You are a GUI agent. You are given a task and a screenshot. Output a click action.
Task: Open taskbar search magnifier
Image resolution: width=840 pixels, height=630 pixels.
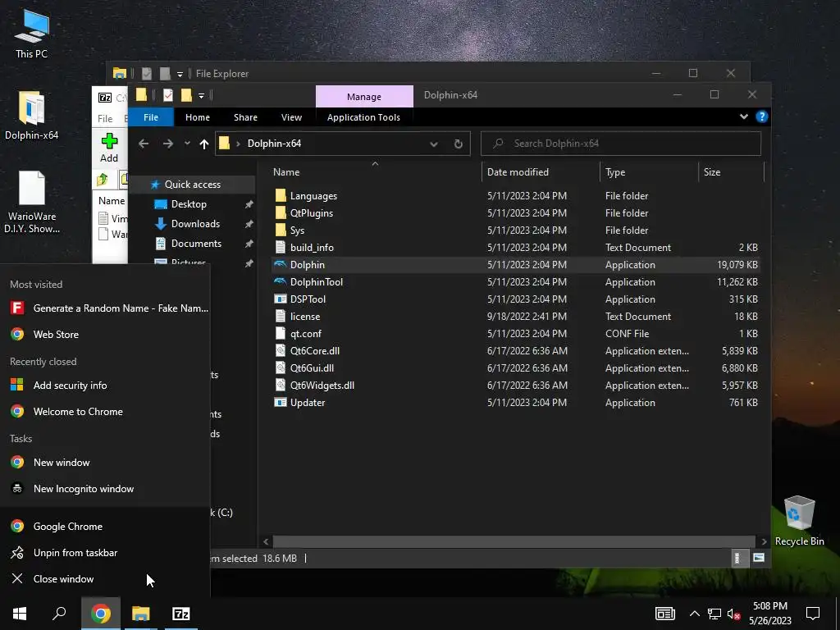[x=59, y=614]
